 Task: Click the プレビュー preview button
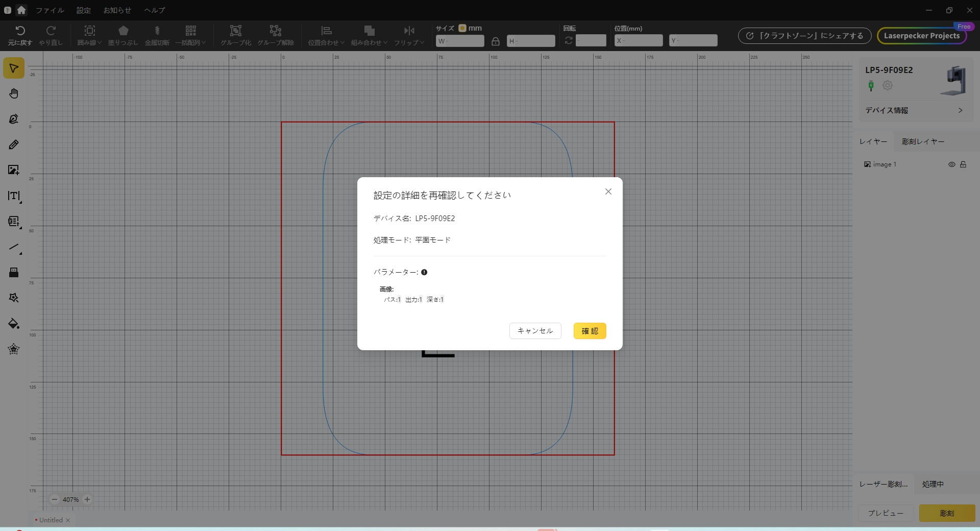coord(886,513)
